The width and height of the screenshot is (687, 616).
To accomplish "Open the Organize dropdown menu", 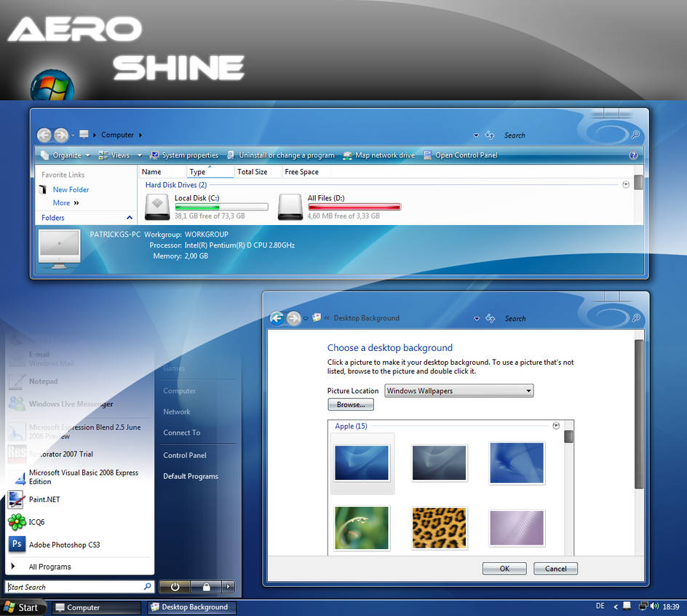I will pos(65,155).
